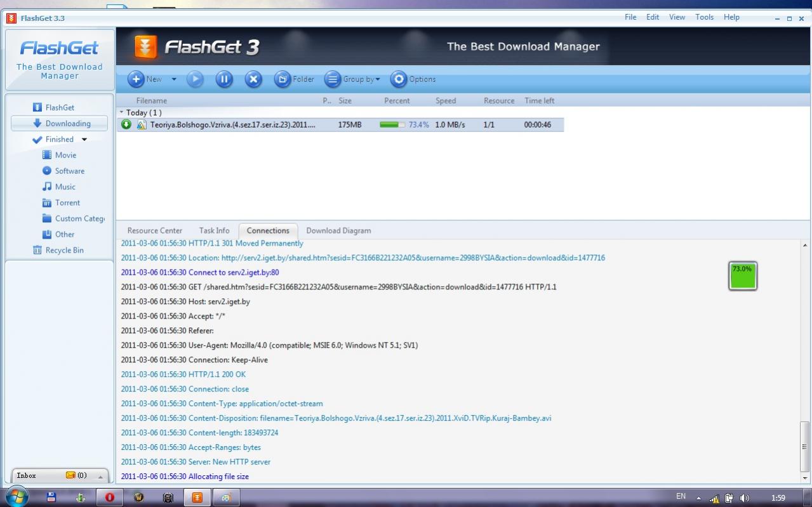Open the File menu
Viewport: 812px width, 507px height.
(x=630, y=17)
